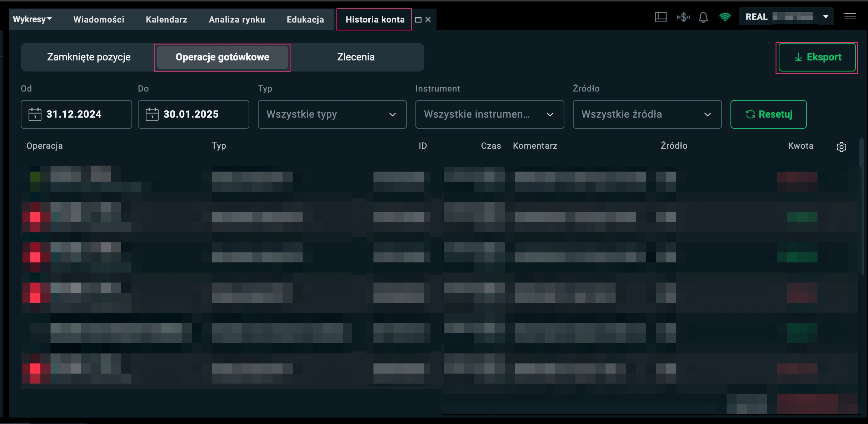Open the Wykresy menu

32,19
